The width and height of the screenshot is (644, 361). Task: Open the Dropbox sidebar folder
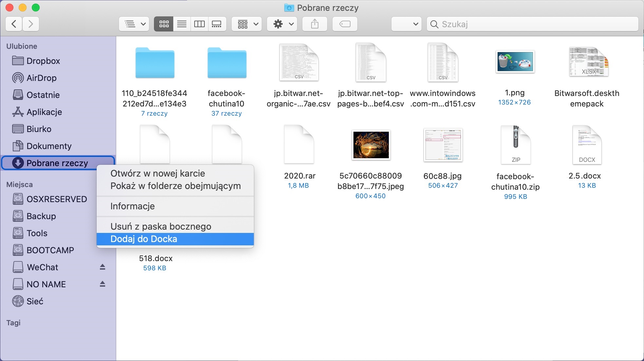point(43,61)
